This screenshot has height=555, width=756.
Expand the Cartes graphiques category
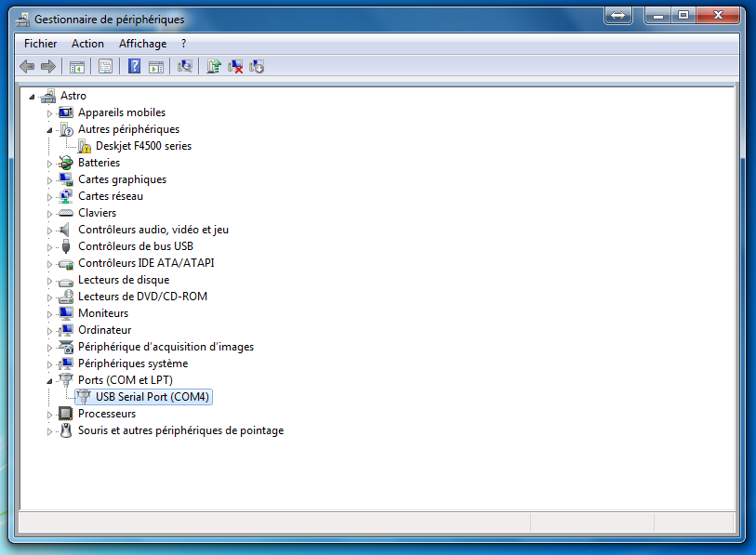coord(49,179)
